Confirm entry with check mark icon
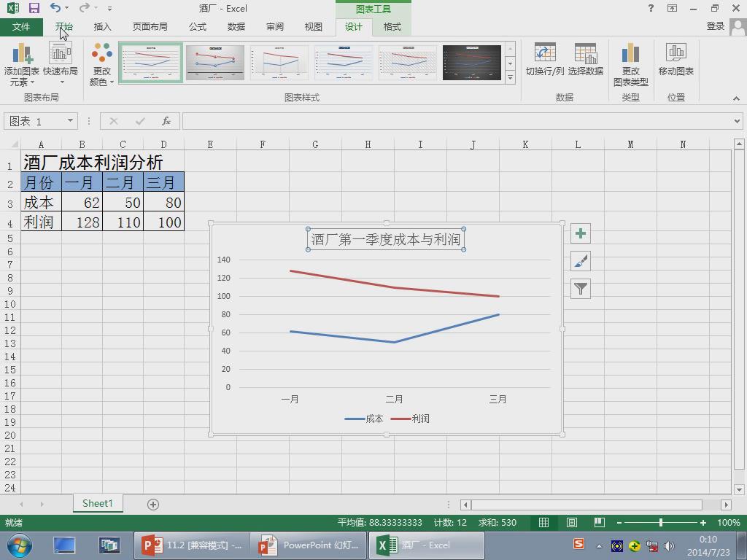747x560 pixels. point(139,122)
